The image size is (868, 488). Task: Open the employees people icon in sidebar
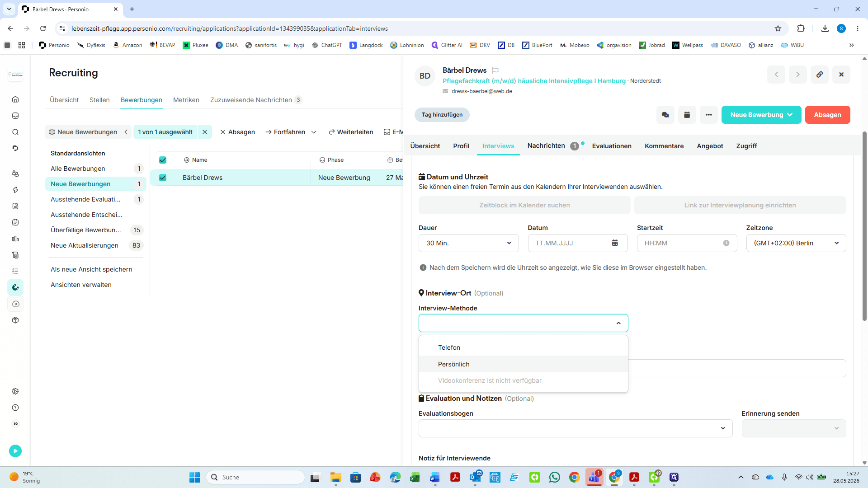(15, 174)
